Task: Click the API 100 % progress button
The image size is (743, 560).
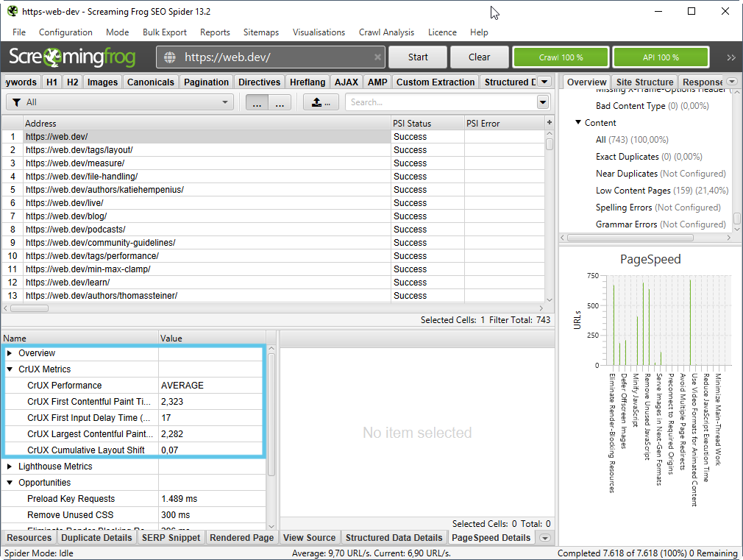Action: click(x=661, y=57)
